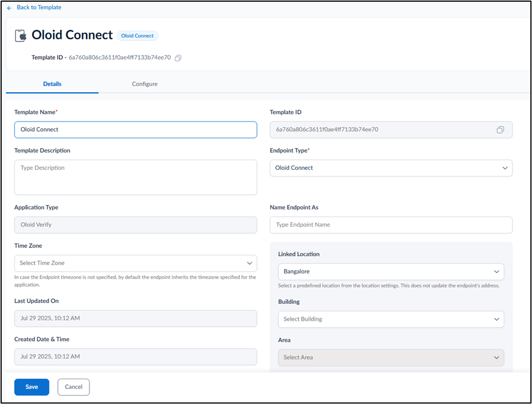The image size is (532, 404).
Task: Click the Template Description text area
Action: (x=136, y=177)
